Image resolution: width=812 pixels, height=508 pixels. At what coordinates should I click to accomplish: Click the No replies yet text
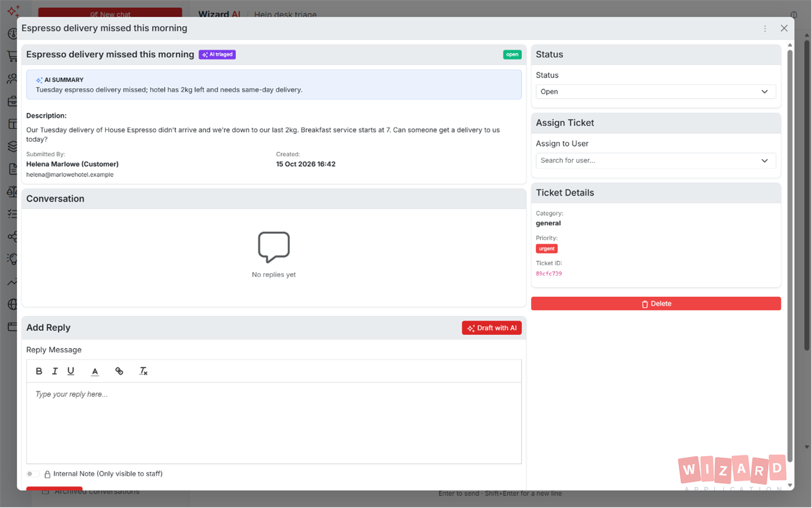tap(274, 275)
